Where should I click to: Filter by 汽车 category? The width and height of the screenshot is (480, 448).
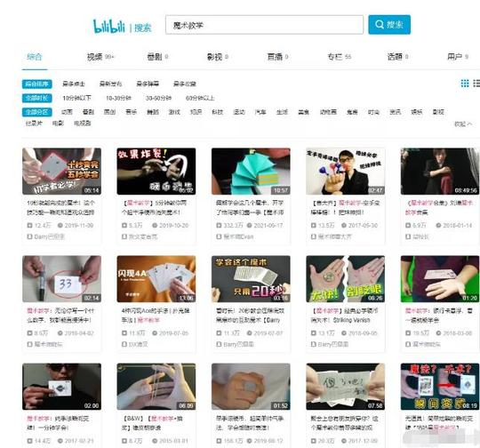(260, 112)
